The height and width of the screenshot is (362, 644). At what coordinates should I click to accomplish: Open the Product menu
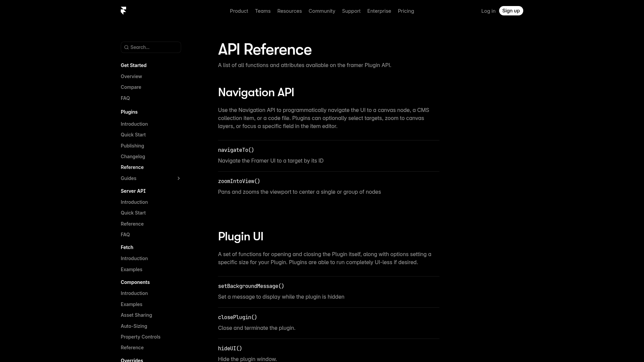pyautogui.click(x=239, y=11)
